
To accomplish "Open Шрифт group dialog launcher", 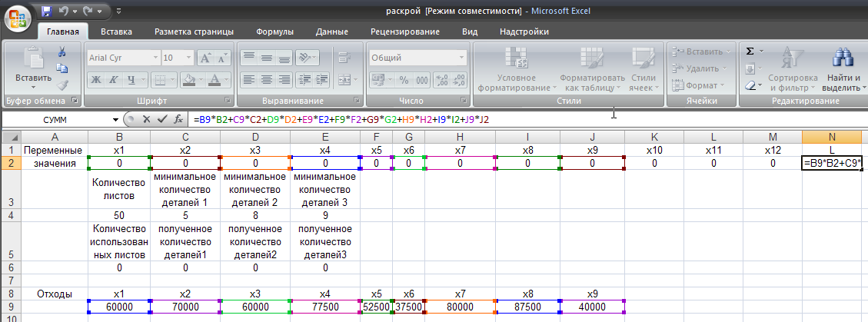I will (228, 101).
